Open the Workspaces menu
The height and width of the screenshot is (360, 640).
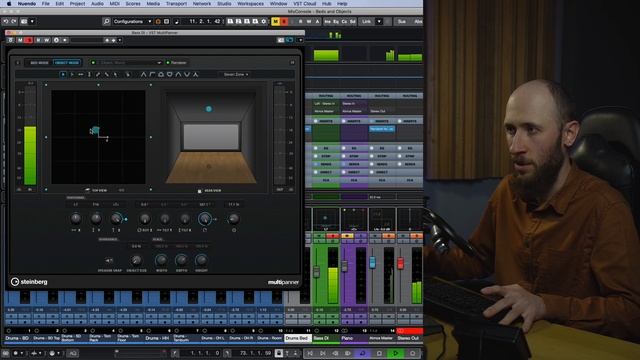[250, 3]
